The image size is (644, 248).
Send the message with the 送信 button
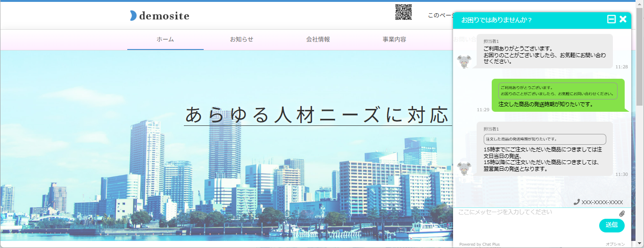point(611,225)
